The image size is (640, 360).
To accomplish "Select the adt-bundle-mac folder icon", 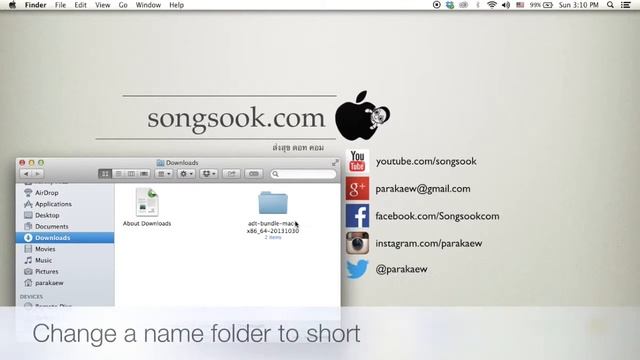I will click(273, 202).
